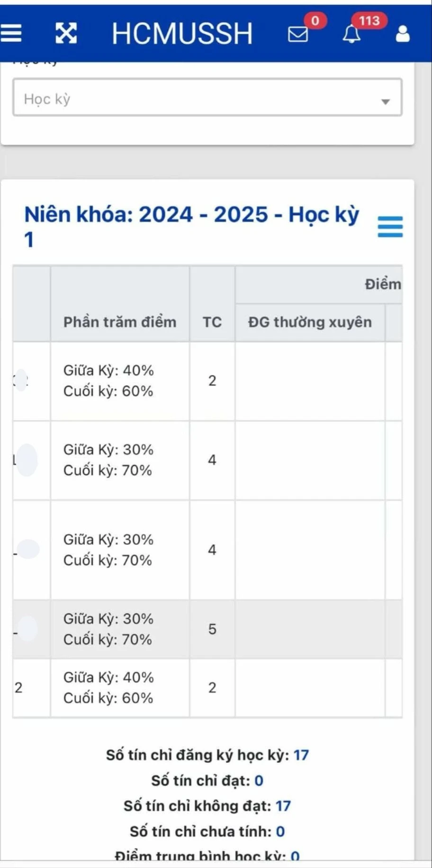Click the notification badge showing 113
The height and width of the screenshot is (868, 432).
[369, 21]
